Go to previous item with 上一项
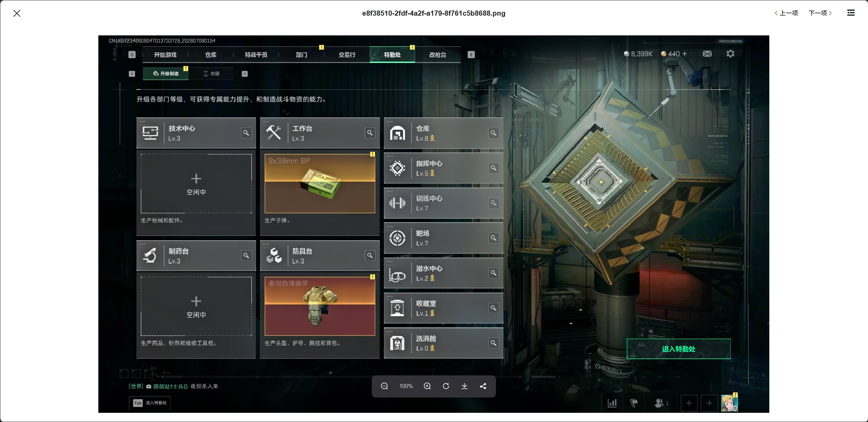 tap(786, 13)
